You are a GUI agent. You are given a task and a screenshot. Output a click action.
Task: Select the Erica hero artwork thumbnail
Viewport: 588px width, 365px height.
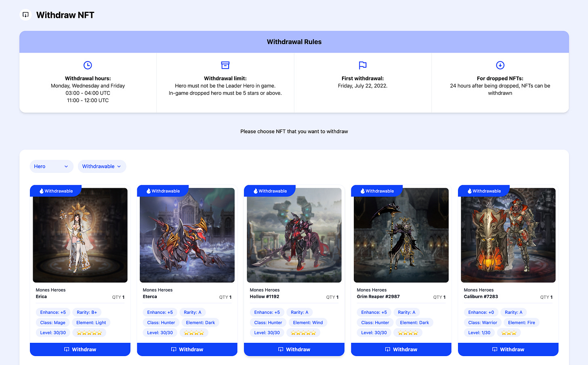pos(80,235)
